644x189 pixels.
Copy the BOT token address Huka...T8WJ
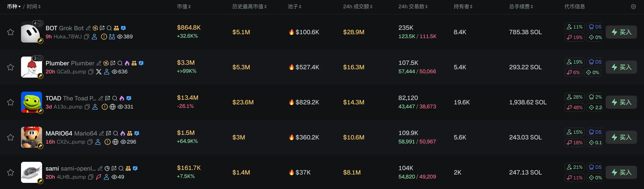point(87,37)
